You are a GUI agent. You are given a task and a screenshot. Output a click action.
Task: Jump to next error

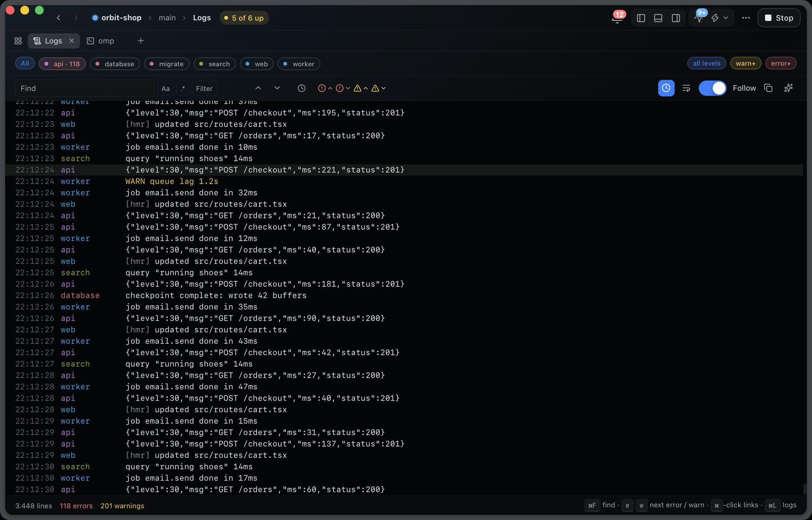click(343, 88)
